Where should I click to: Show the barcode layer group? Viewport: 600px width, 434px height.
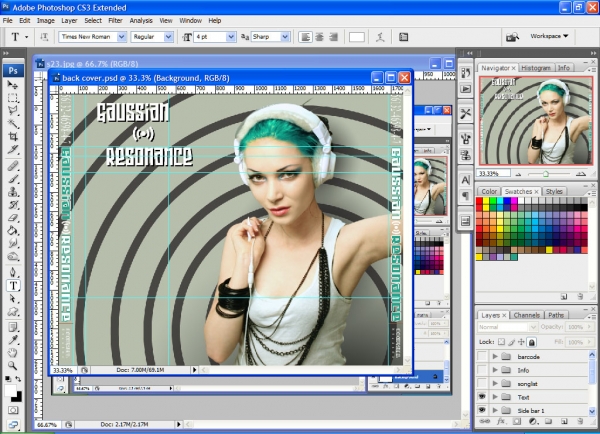[482, 356]
